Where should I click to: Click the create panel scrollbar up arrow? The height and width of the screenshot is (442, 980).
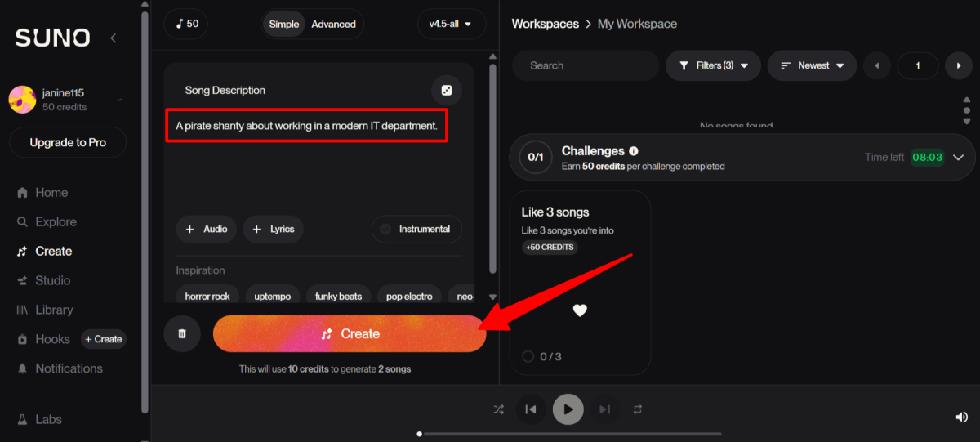pyautogui.click(x=492, y=57)
